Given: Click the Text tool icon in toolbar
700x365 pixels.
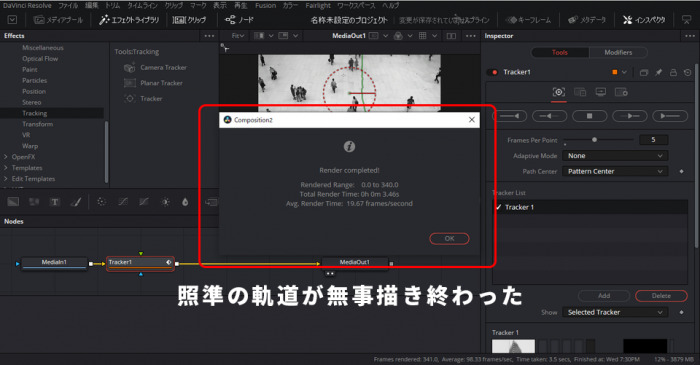Looking at the screenshot, I should [x=54, y=202].
